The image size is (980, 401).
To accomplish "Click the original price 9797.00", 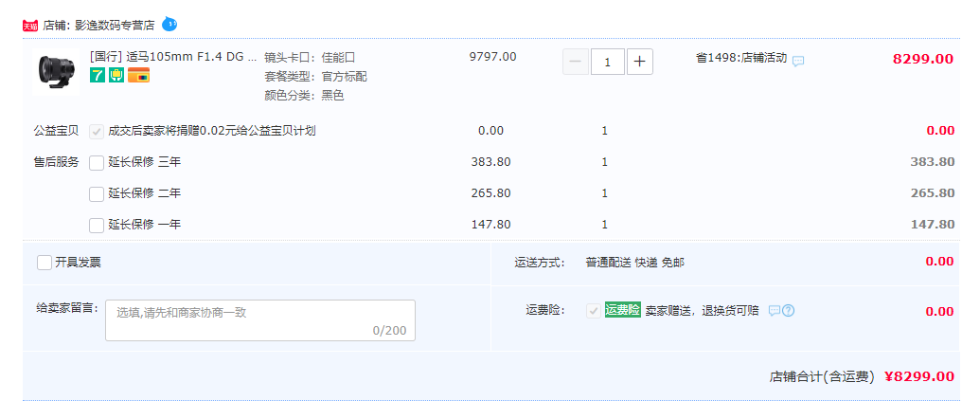I will pos(493,57).
